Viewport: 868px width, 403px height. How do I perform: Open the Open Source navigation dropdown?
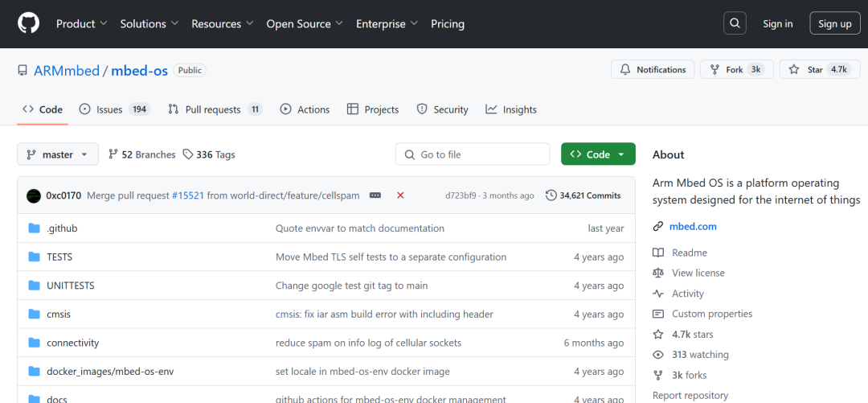[305, 24]
